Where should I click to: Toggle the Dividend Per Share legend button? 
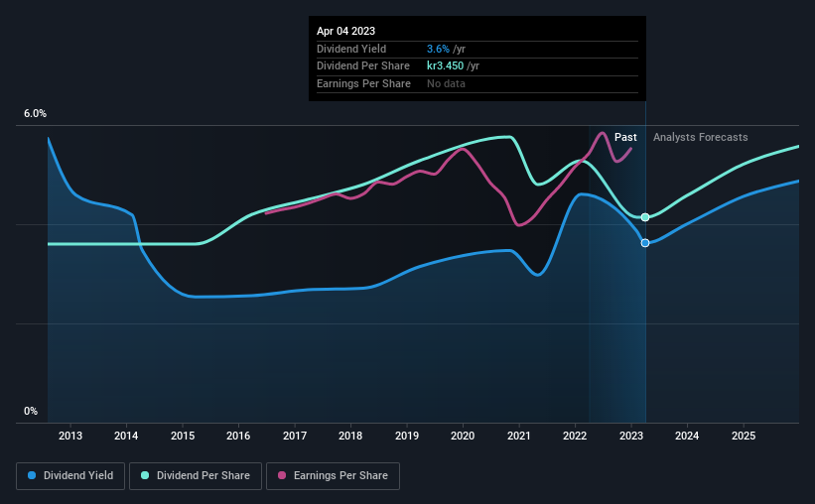(x=196, y=476)
